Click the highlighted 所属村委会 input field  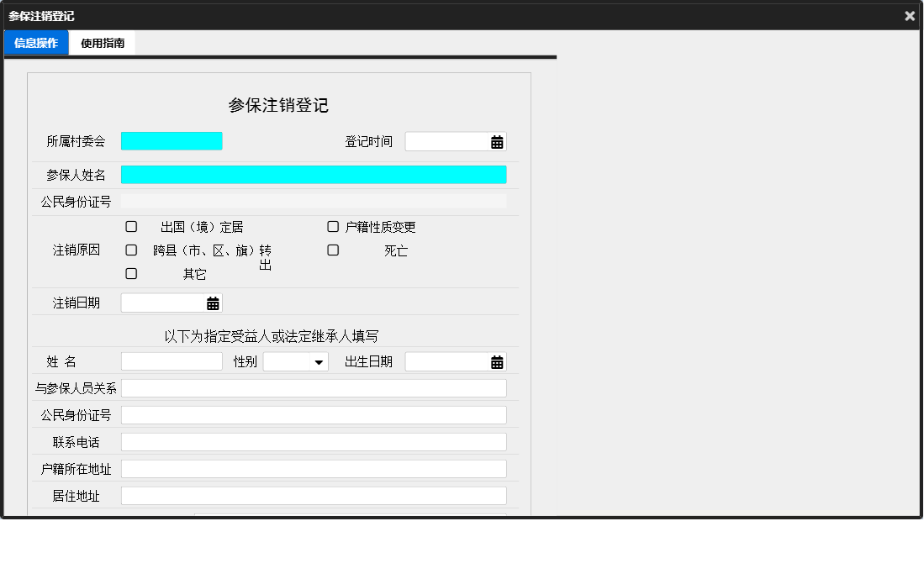[172, 141]
